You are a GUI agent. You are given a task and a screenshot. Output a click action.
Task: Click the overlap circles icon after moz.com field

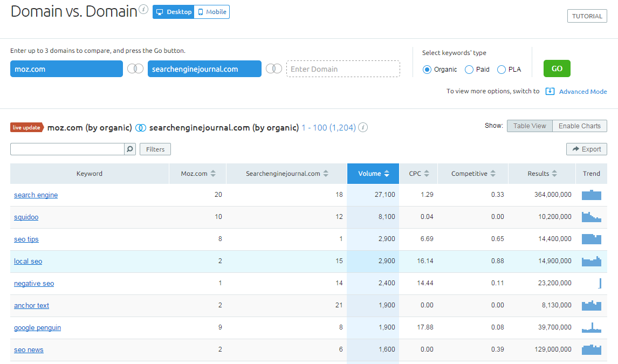135,69
